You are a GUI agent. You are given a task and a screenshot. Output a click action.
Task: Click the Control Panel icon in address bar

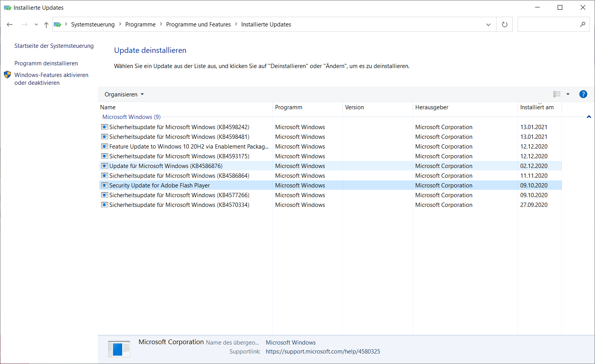58,24
